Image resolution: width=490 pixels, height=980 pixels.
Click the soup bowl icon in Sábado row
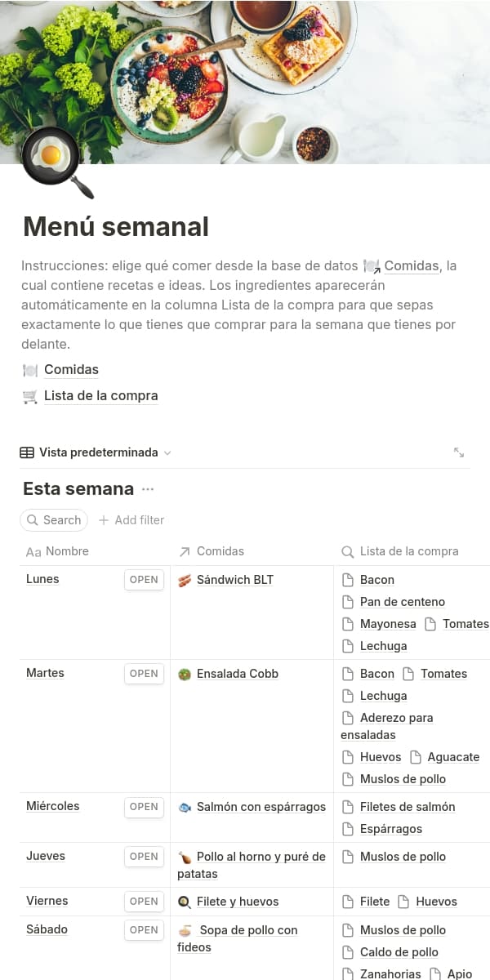[x=185, y=930]
